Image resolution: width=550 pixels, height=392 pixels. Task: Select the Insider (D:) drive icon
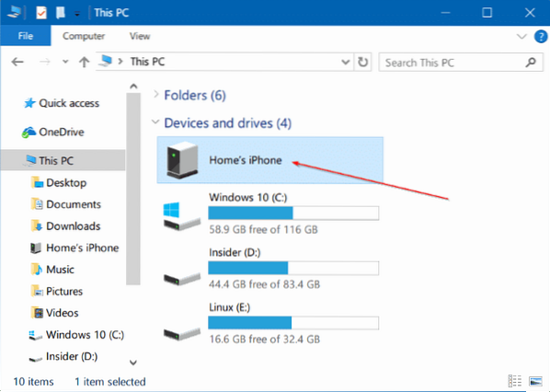click(x=182, y=279)
